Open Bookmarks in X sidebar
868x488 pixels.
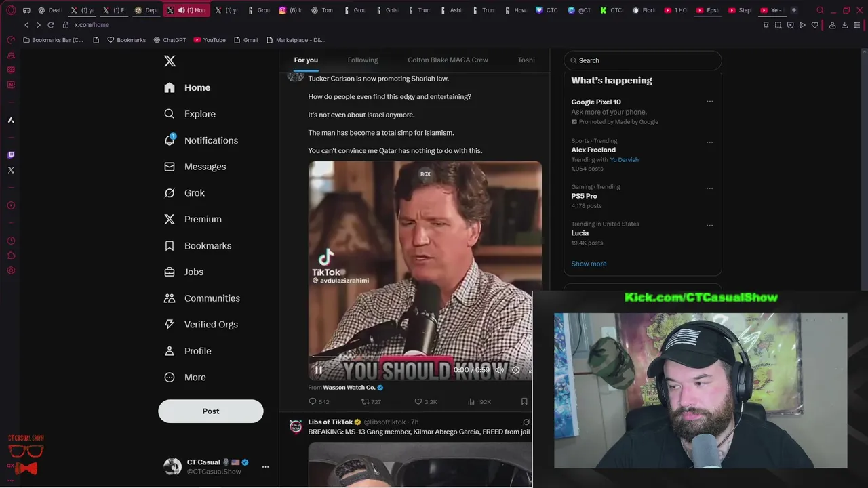tap(197, 245)
